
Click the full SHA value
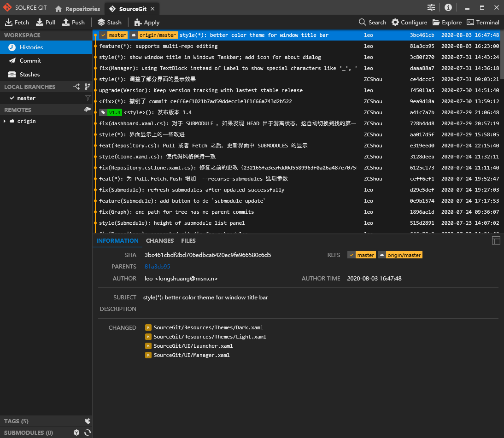(208, 255)
